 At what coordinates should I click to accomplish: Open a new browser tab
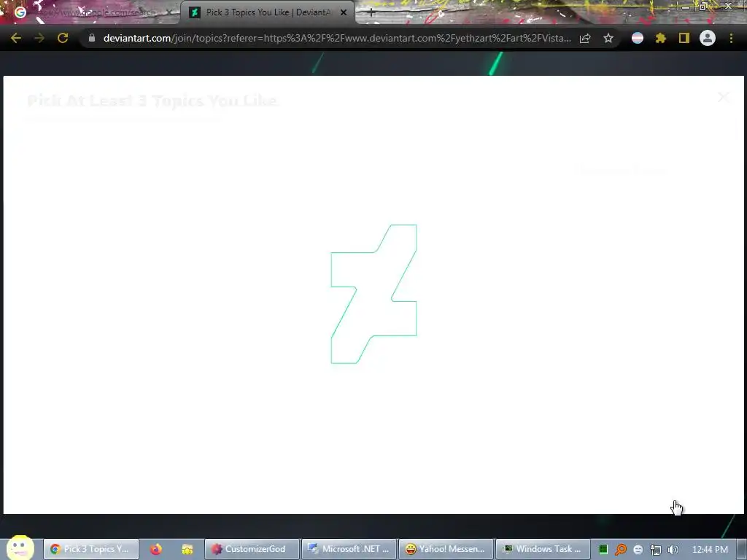tap(371, 12)
